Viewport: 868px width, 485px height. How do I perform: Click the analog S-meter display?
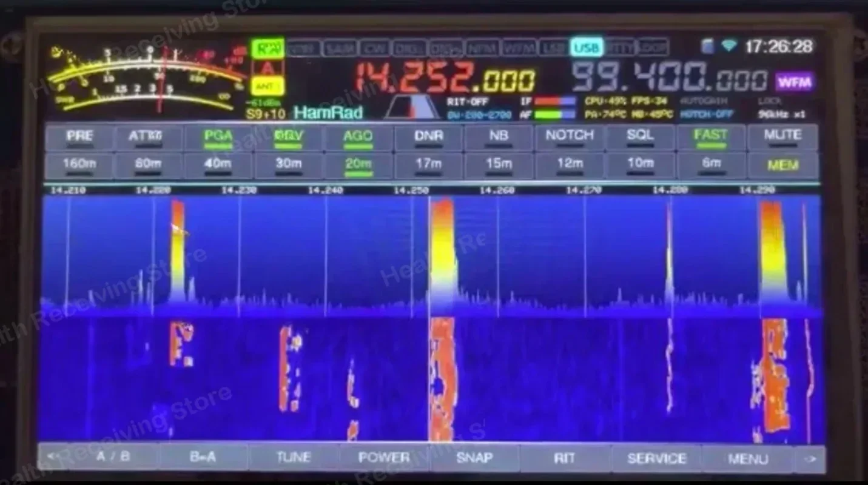(146, 78)
